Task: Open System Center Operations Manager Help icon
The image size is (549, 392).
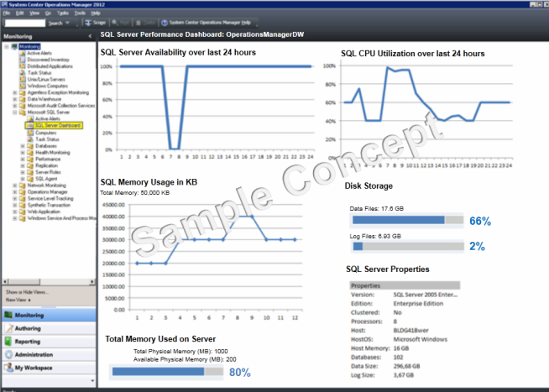Action: click(165, 23)
